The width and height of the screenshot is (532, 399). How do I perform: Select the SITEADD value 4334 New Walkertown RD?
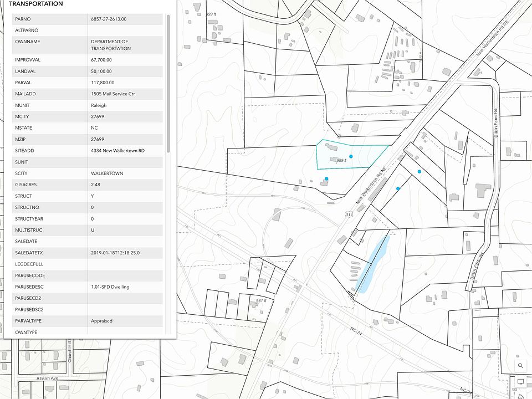click(x=117, y=151)
